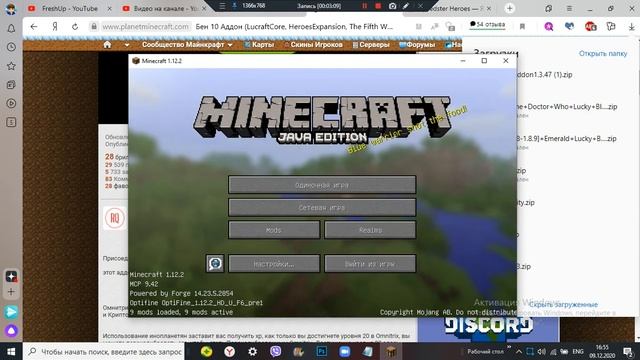This screenshot has width=640, height=360.
Task: Go back with the browser back arrow
Action: (x=34, y=27)
